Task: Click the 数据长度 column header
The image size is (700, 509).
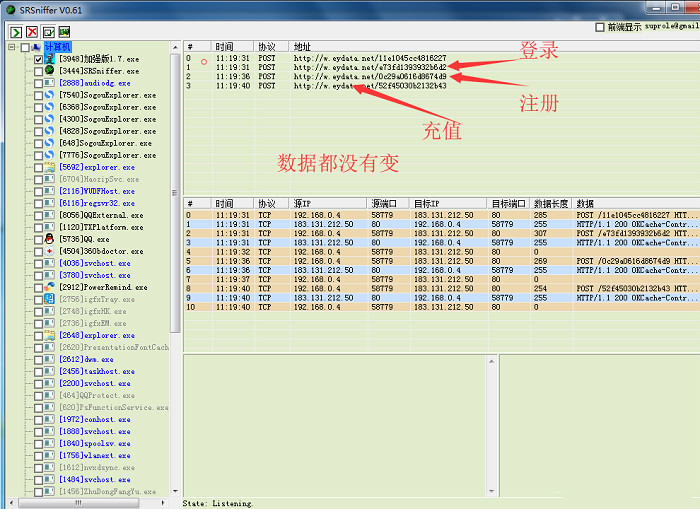Action: point(550,203)
